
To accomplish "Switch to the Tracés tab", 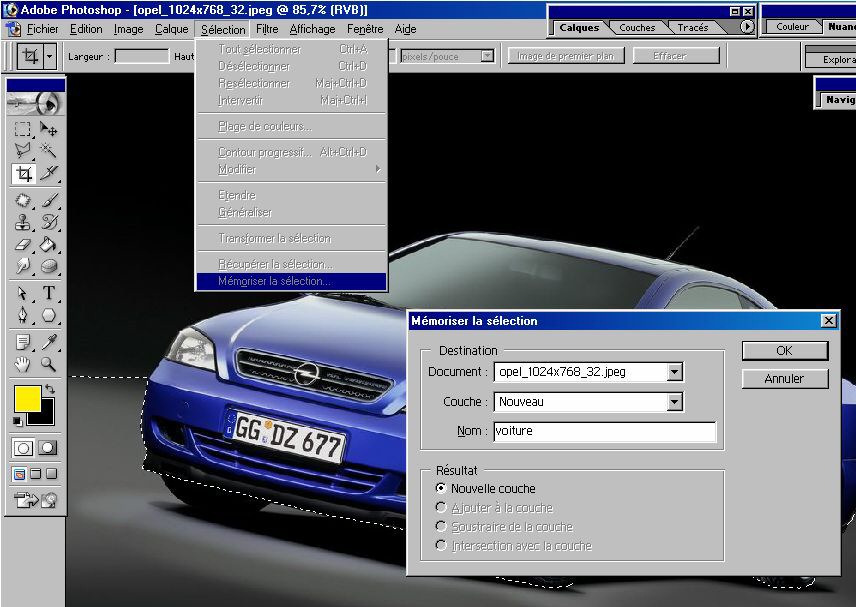I will pos(692,27).
